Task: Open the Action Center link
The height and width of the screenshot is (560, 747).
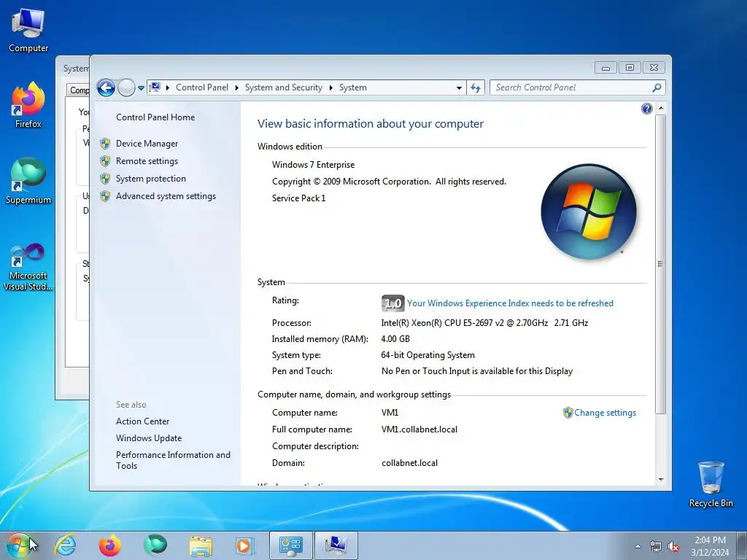Action: 142,421
